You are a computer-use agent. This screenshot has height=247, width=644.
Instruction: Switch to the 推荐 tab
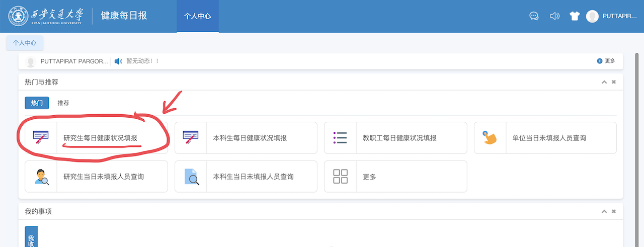coord(63,103)
